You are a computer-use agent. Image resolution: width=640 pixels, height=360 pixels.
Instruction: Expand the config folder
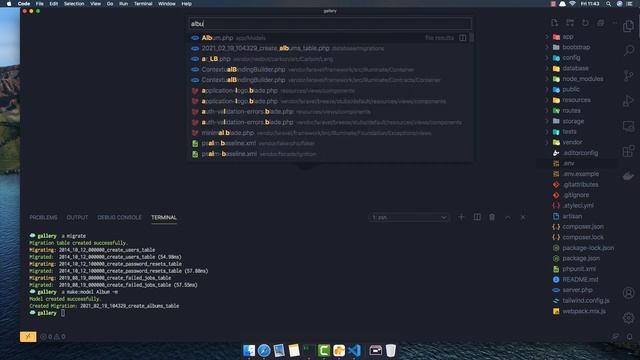(571, 58)
